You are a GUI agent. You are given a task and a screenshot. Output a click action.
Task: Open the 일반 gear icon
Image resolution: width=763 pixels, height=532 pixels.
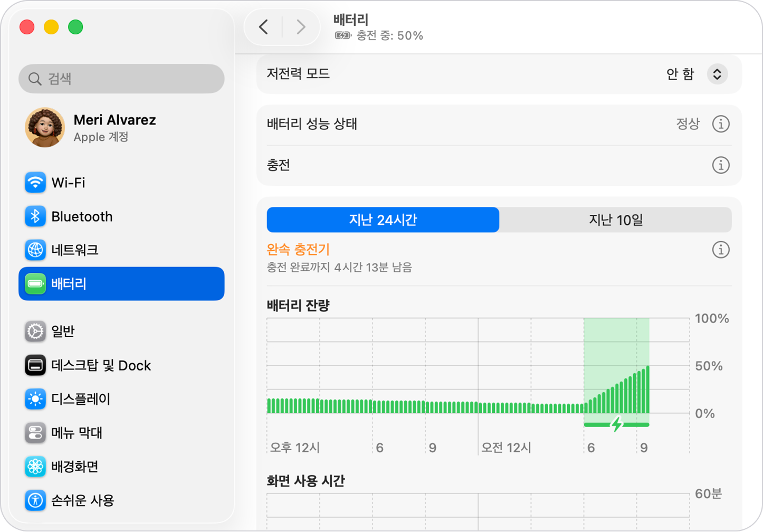pos(35,331)
